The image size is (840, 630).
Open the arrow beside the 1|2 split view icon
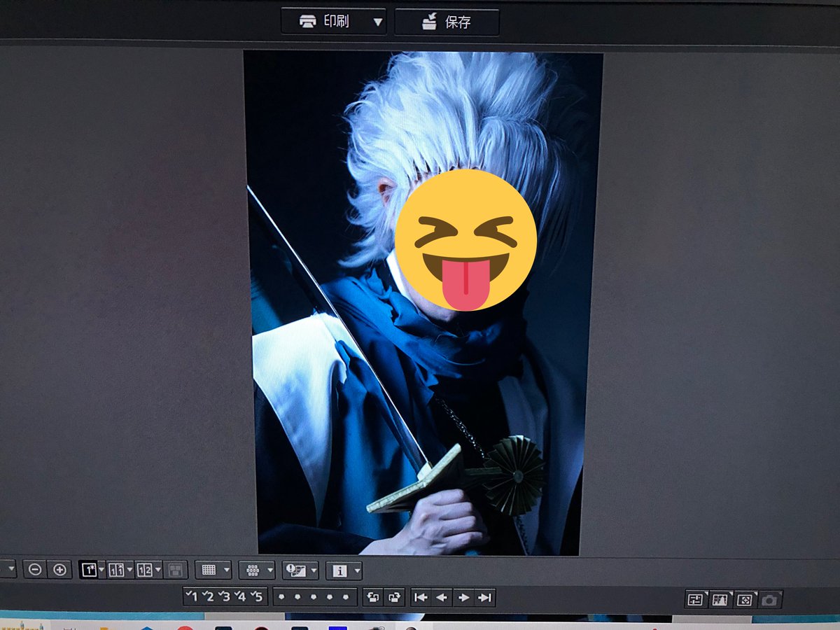pos(158,570)
